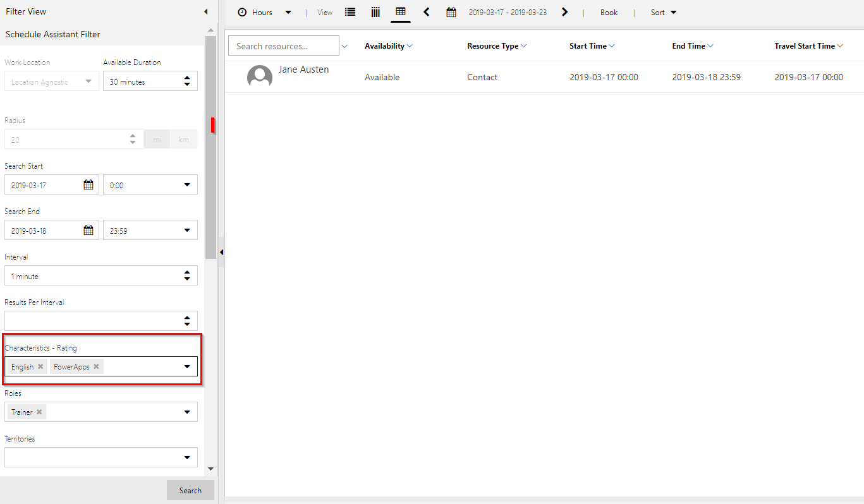
Task: Open the schedule board calendar picker
Action: click(451, 13)
